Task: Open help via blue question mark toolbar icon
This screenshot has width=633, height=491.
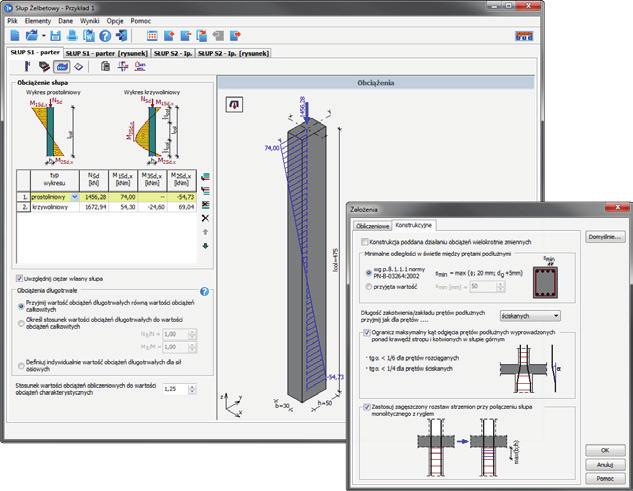Action: (105, 36)
